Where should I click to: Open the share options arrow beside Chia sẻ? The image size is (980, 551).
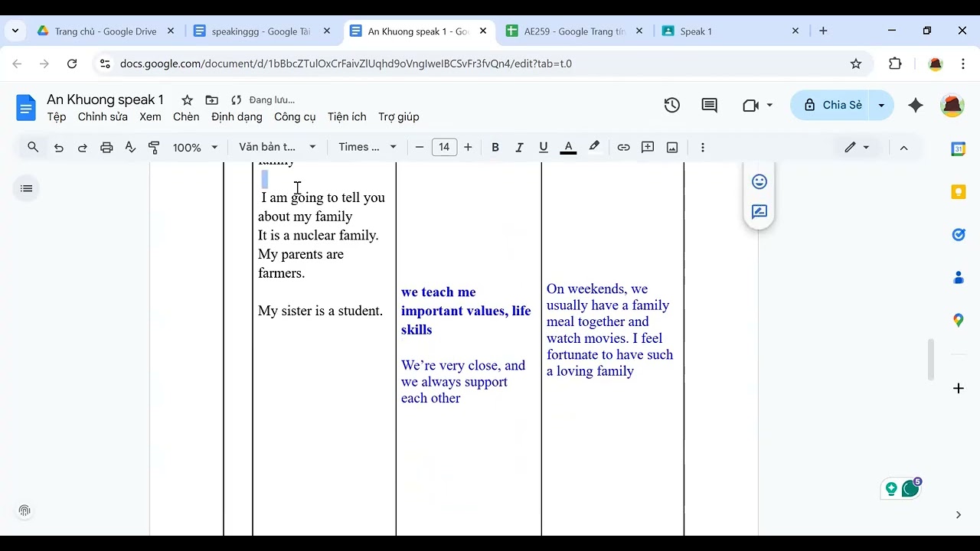(882, 106)
